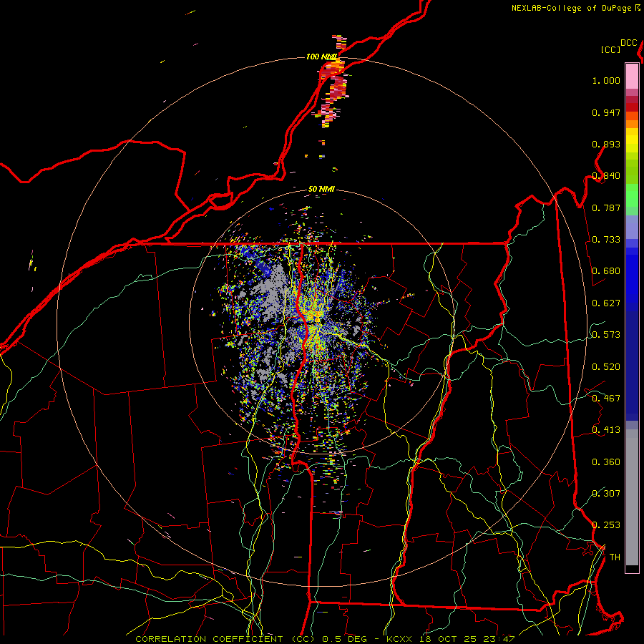The image size is (644, 644).
Task: Click the 50 NMI range ring label
Action: coord(321,189)
